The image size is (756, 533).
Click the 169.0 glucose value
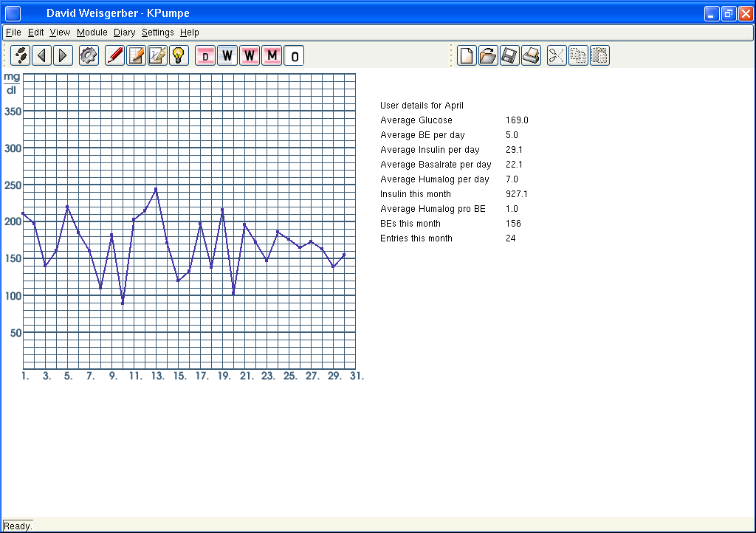(x=517, y=120)
